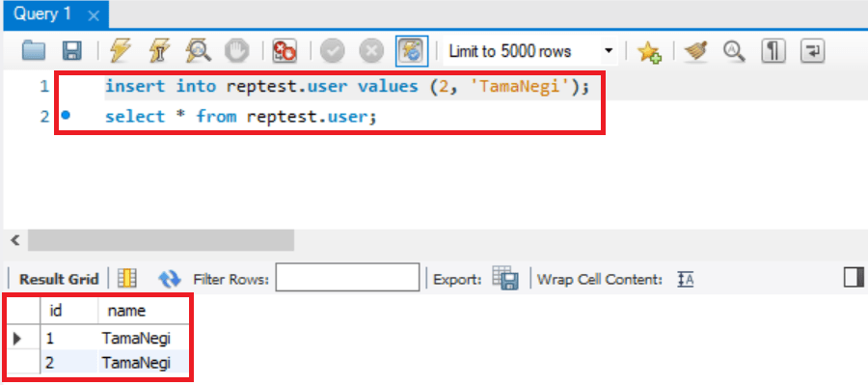Beautify query with broom icon

click(695, 51)
